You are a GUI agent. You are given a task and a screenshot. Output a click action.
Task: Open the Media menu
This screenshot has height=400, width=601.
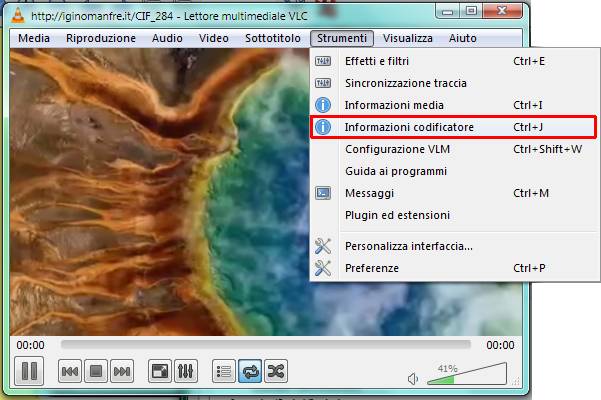pos(34,38)
